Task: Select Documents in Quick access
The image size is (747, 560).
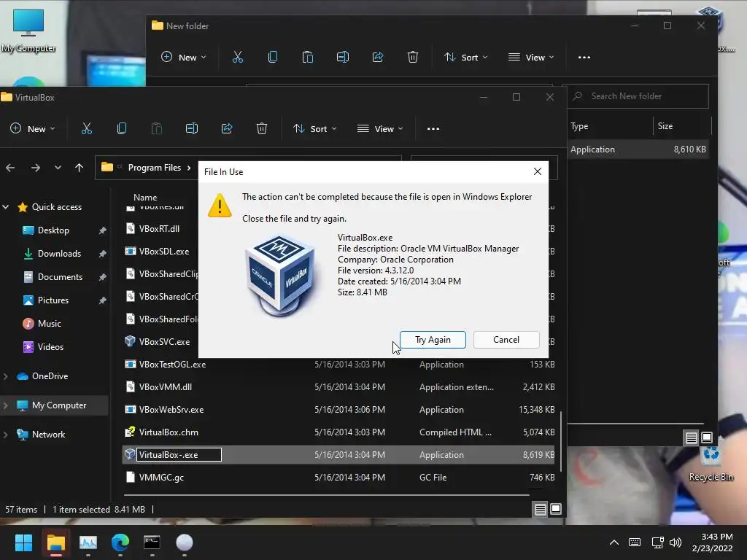Action: pos(60,276)
